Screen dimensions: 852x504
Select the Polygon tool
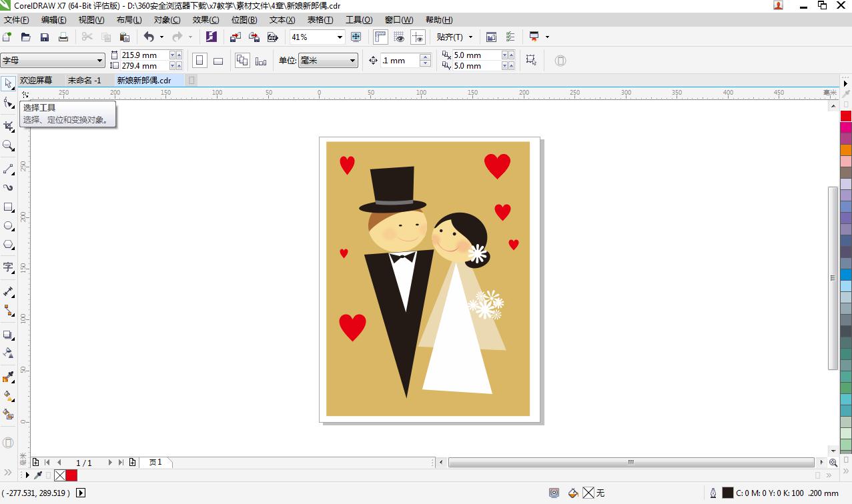click(8, 245)
